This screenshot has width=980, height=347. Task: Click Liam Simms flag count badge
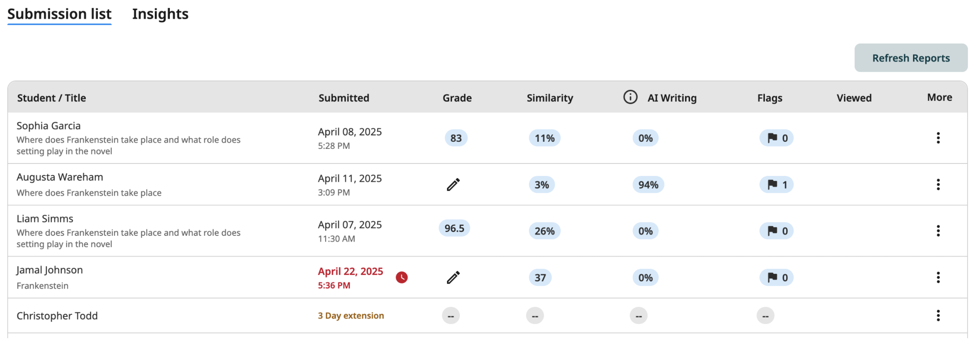coord(777,231)
